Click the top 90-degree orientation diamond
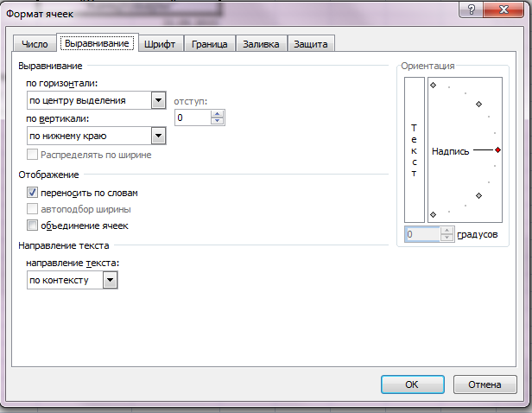This screenshot has width=532, height=413. point(433,85)
